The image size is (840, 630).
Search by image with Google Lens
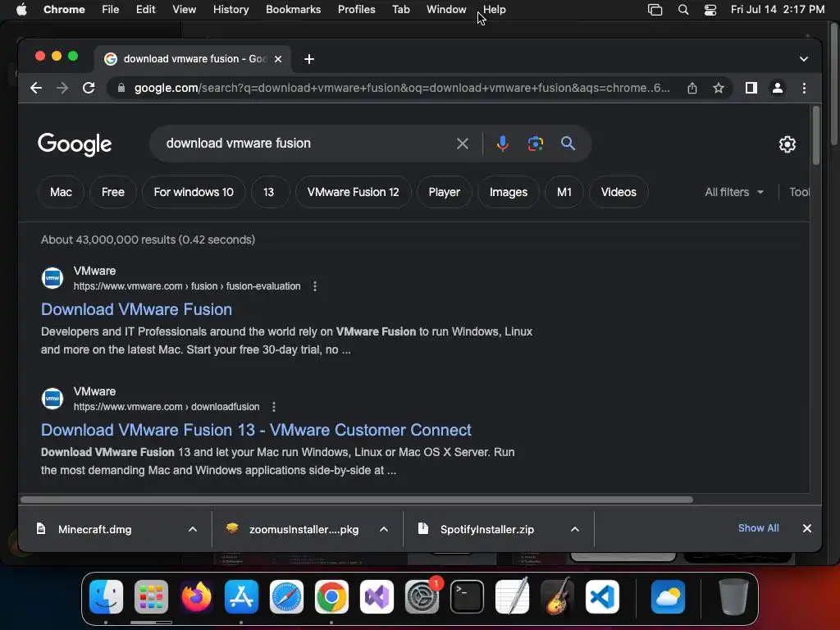tap(535, 144)
